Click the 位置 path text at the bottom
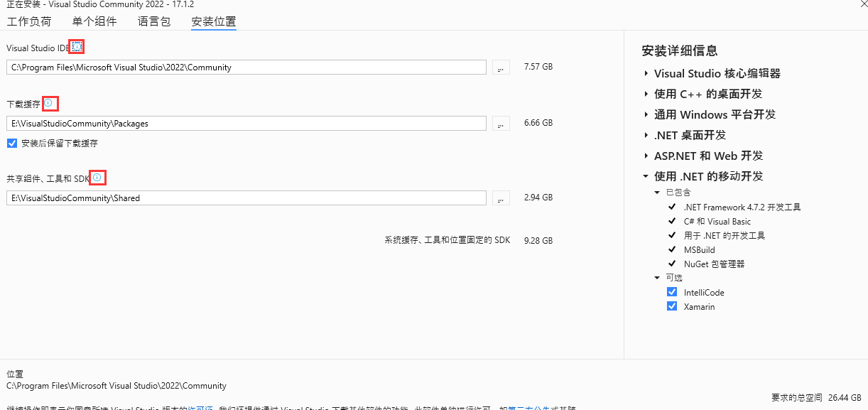 116,386
